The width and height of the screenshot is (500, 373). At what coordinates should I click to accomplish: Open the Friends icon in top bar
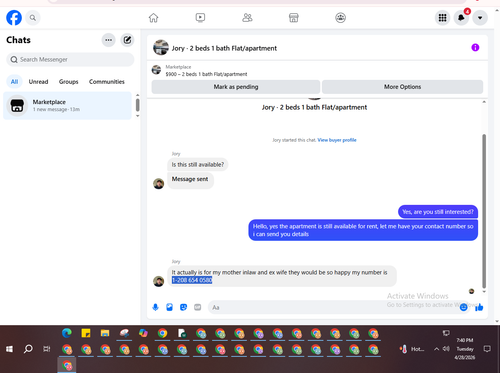[247, 18]
